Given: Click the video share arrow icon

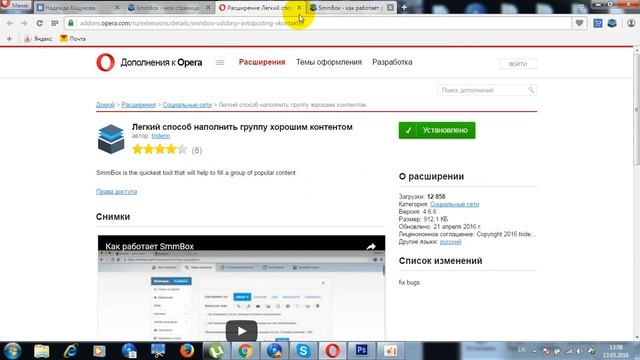Looking at the screenshot, I should 371,247.
